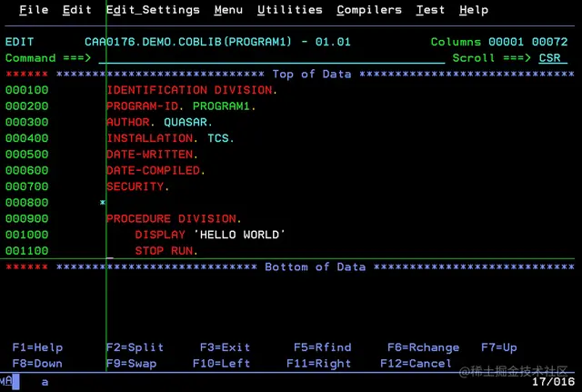Click F6=Rchange function key
Image resolution: width=582 pixels, height=392 pixels.
click(x=423, y=347)
